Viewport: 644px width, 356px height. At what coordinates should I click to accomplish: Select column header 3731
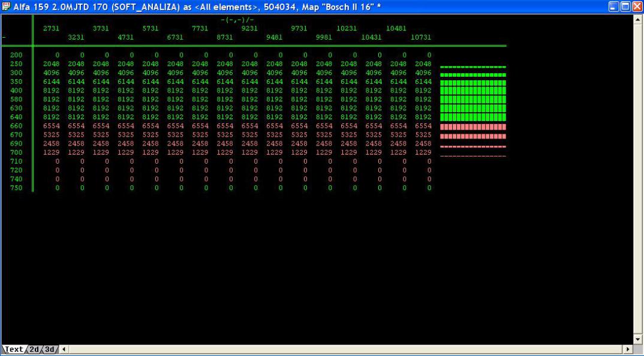click(101, 28)
